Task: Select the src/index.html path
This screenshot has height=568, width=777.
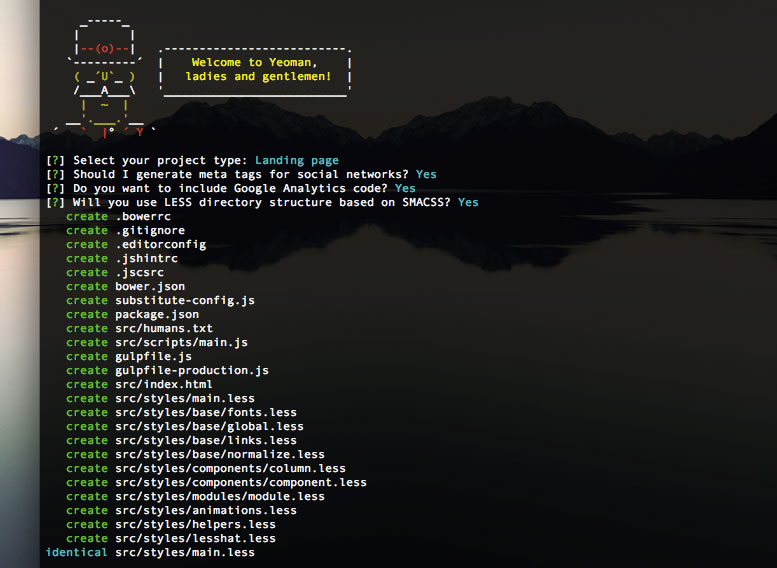Action: pos(164,384)
